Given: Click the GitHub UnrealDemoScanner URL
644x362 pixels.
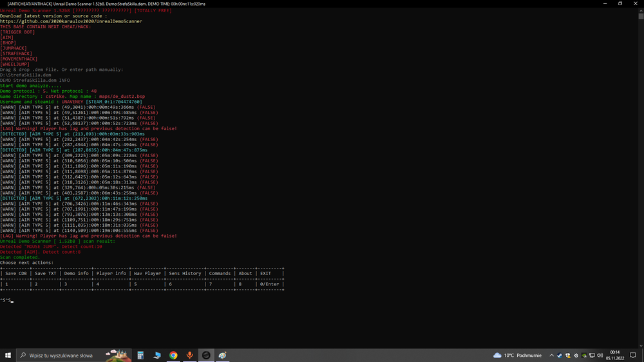Looking at the screenshot, I should point(71,21).
